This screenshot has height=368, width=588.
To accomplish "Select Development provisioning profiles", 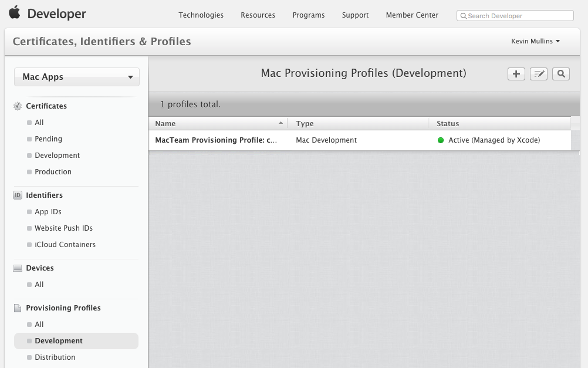I will (76, 341).
